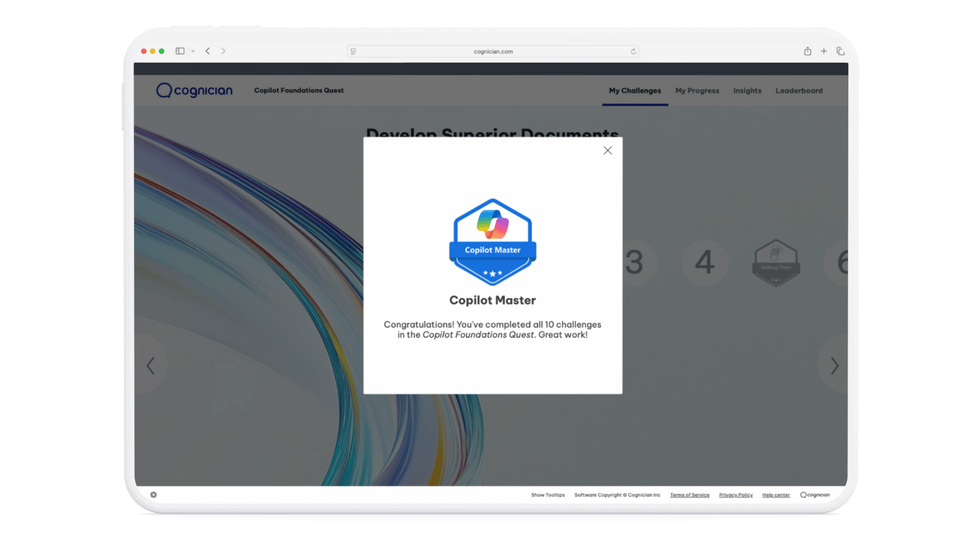Click the Copilot Master badge image
The height and width of the screenshot is (551, 980).
(493, 242)
